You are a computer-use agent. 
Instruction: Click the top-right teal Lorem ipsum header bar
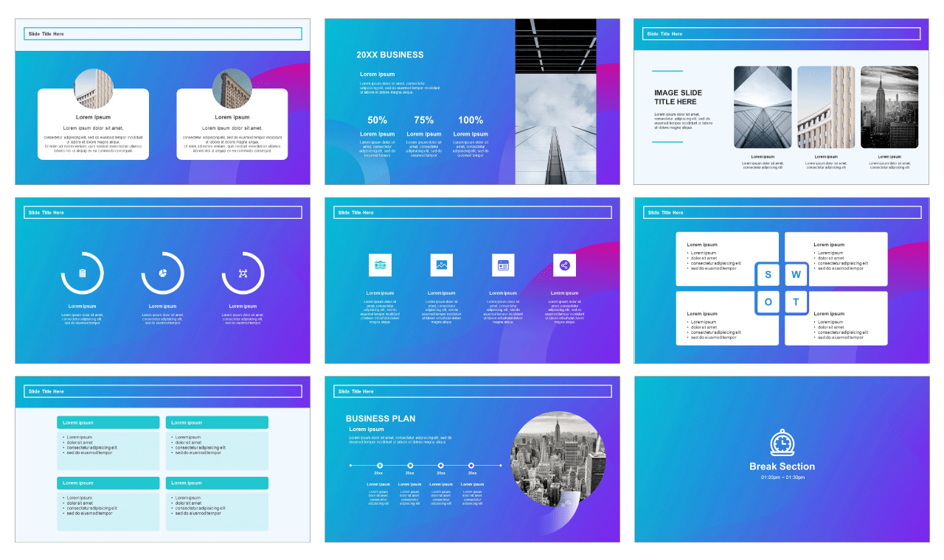(217, 423)
